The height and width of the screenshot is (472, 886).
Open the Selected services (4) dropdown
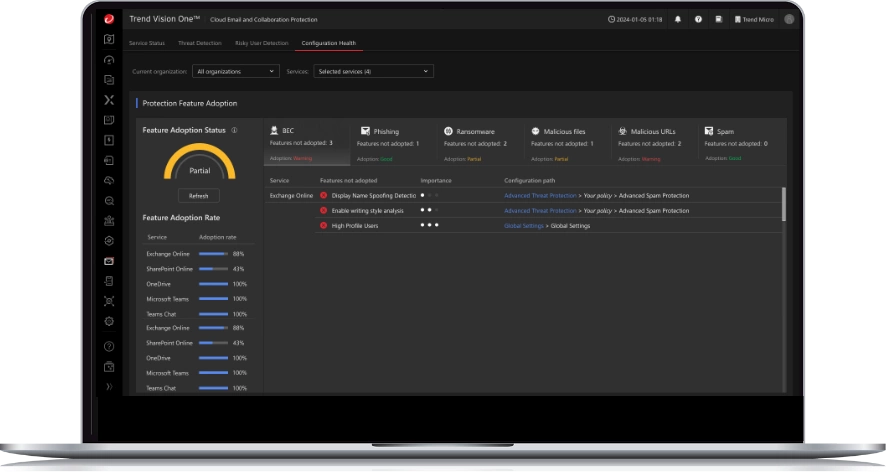coord(373,71)
